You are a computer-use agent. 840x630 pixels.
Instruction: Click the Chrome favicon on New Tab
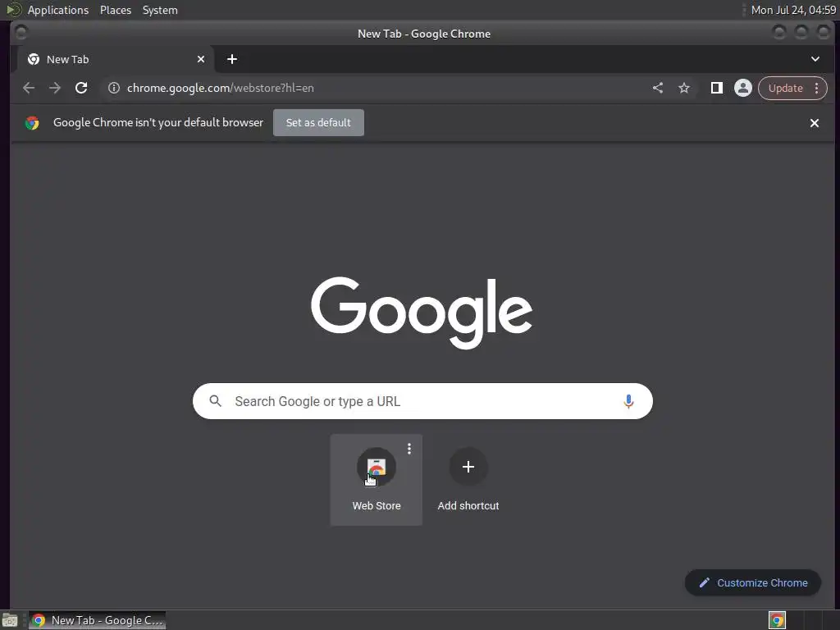33,59
